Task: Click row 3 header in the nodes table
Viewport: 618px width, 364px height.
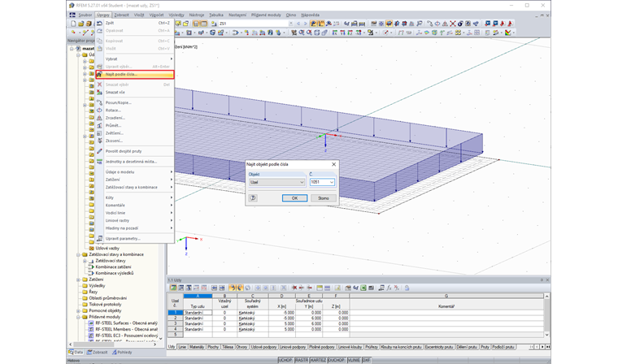Action: [x=176, y=323]
